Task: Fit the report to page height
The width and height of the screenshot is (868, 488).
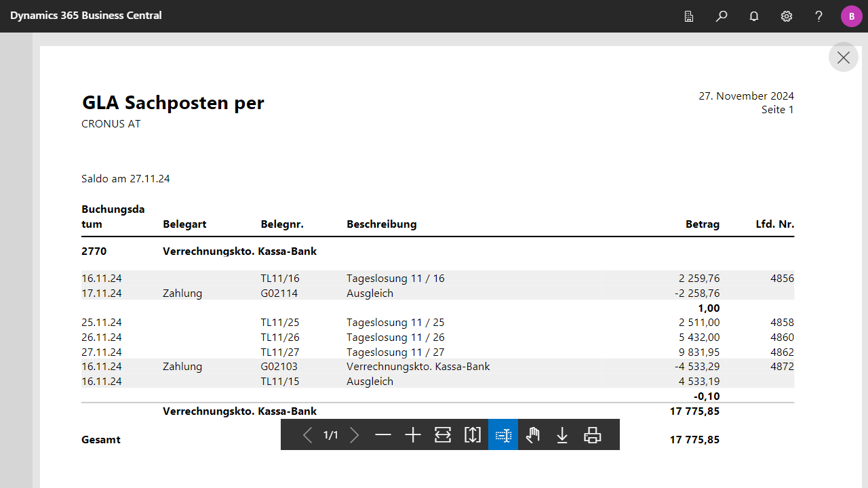Action: [x=473, y=435]
